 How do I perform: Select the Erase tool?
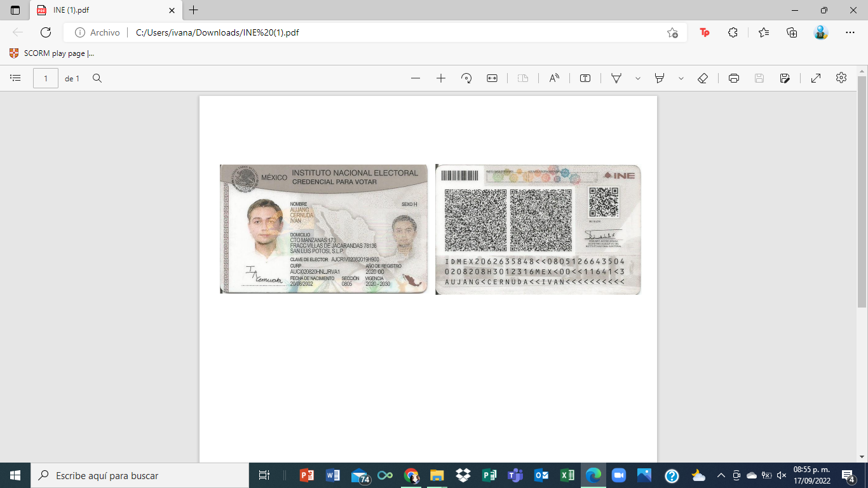pos(703,78)
